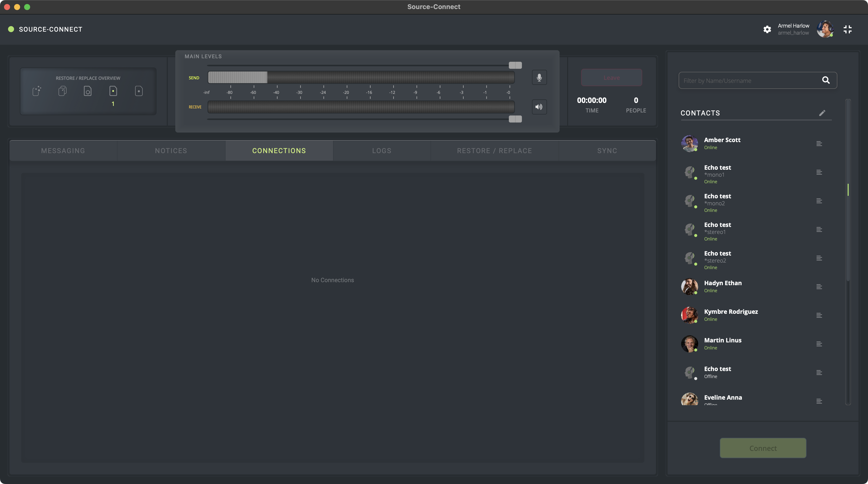This screenshot has height=484, width=868.
Task: Mute the speaker on the receive channel
Action: [539, 107]
